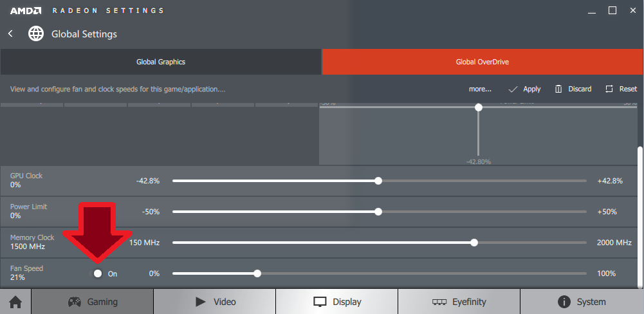This screenshot has height=314, width=644.
Task: Click the Fan Speed slider handle
Action: 257,273
